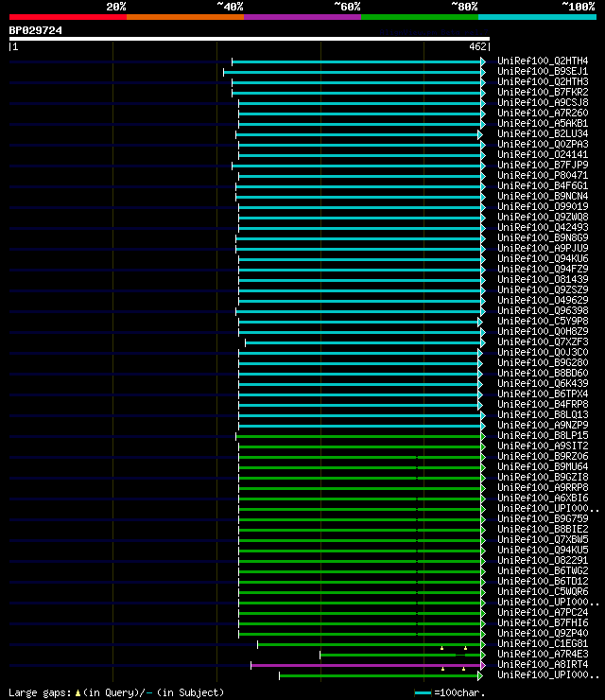This screenshot has width=605, height=700.
Task: Select label UniRef100_Q96398
Action: coord(543,310)
